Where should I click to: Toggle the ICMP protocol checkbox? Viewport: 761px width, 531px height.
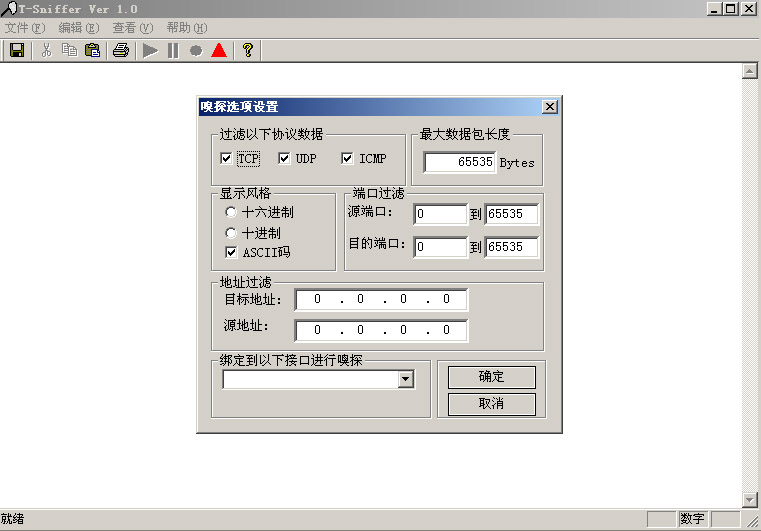[347, 159]
